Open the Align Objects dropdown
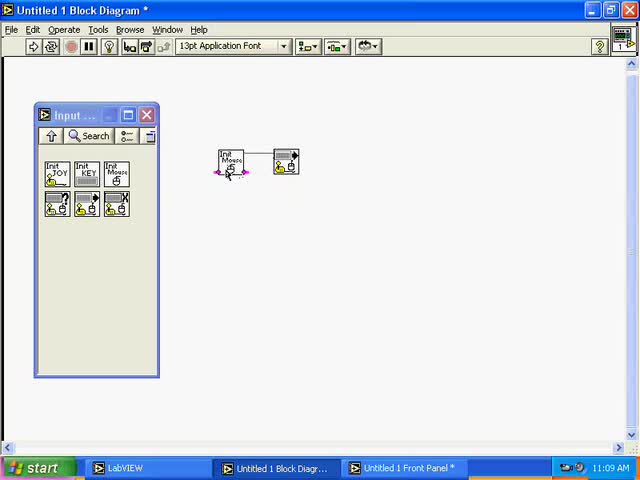Screen dimensions: 640x480 pos(308,47)
